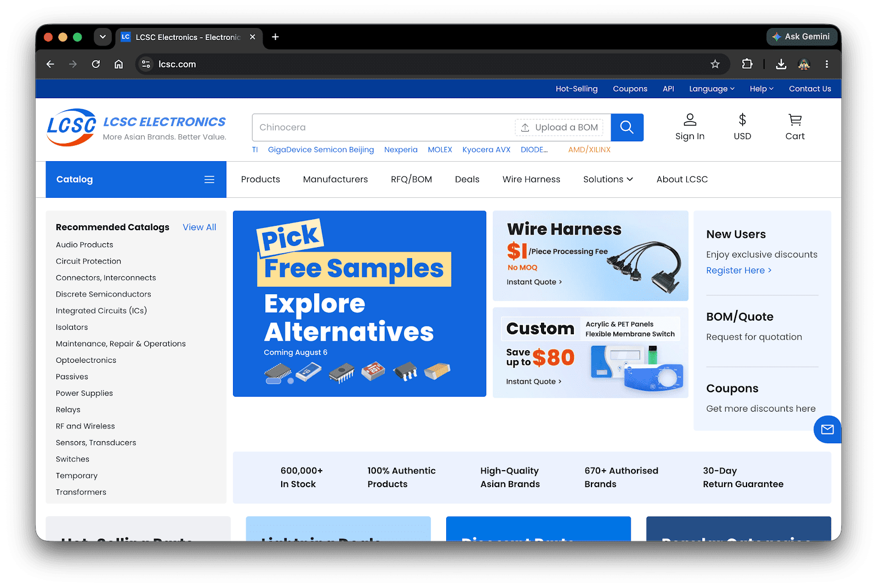Select the Nexperia brand suggestion
Screen dimensions: 877x588
[x=401, y=150]
